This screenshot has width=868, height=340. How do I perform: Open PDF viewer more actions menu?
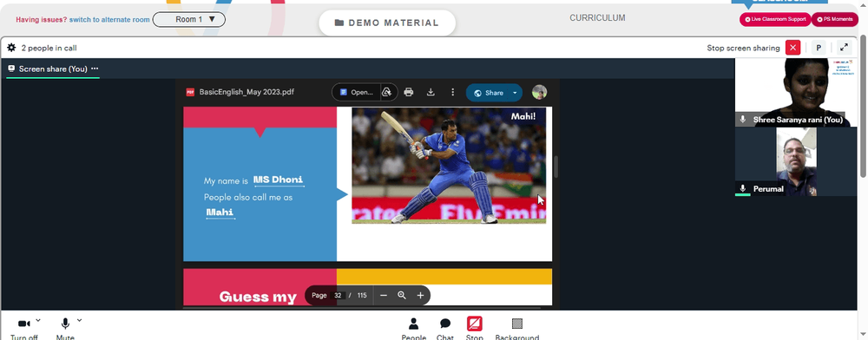pyautogui.click(x=452, y=92)
